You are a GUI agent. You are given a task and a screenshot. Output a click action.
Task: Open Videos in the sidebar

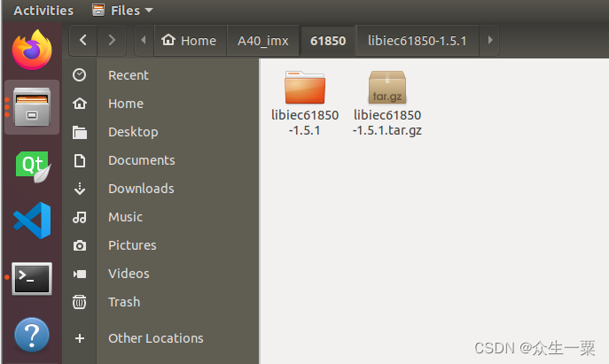click(129, 274)
